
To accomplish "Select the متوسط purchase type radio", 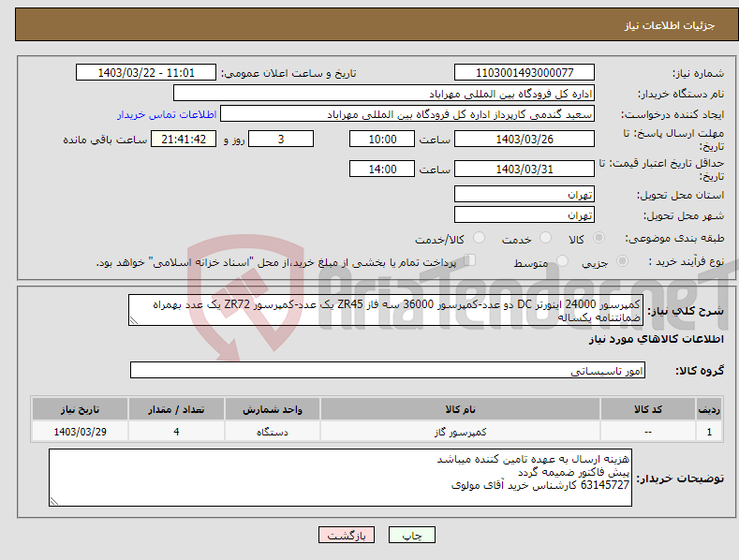I will 562,260.
